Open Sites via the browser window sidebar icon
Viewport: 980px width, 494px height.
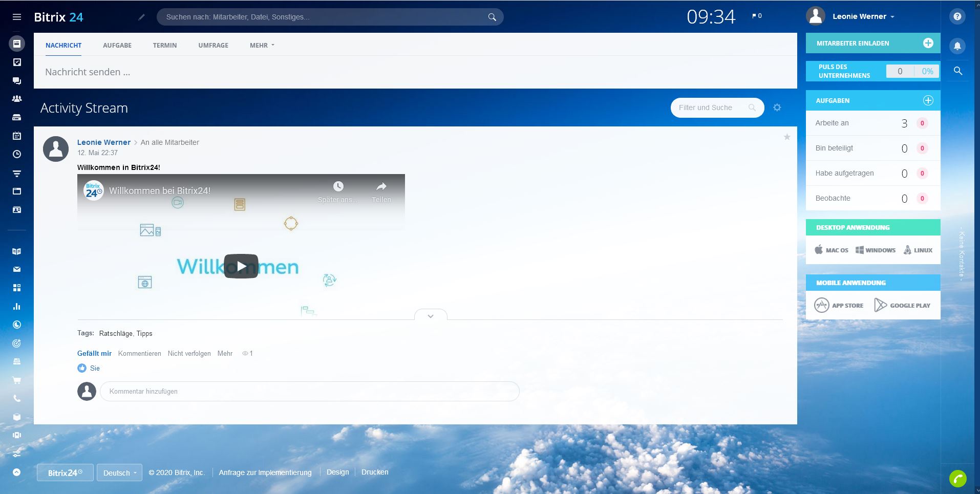(17, 191)
